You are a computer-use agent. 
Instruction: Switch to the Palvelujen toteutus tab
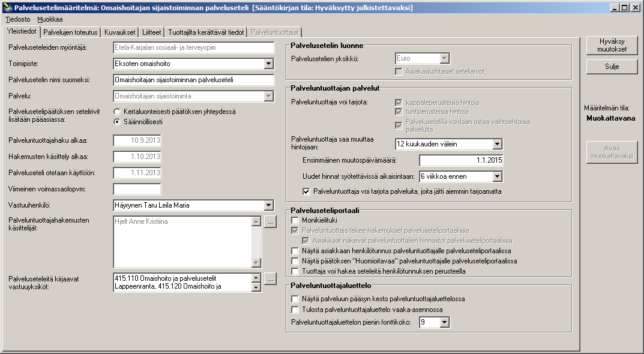coord(70,32)
